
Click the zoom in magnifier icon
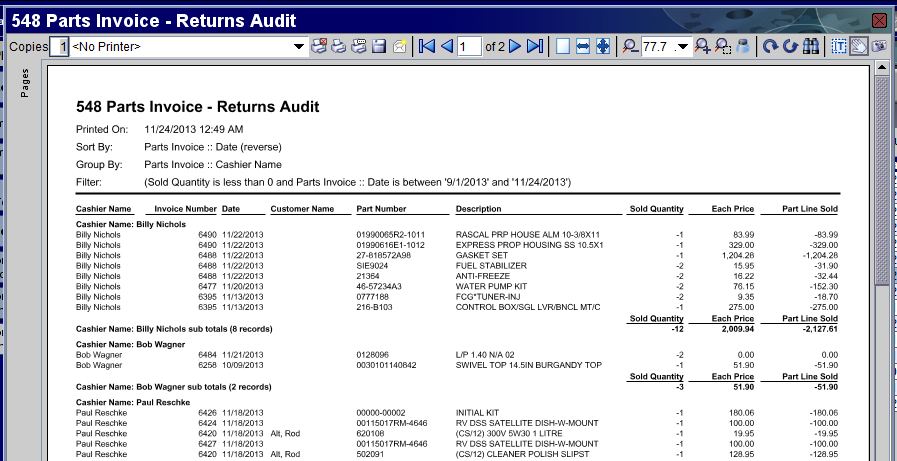703,46
